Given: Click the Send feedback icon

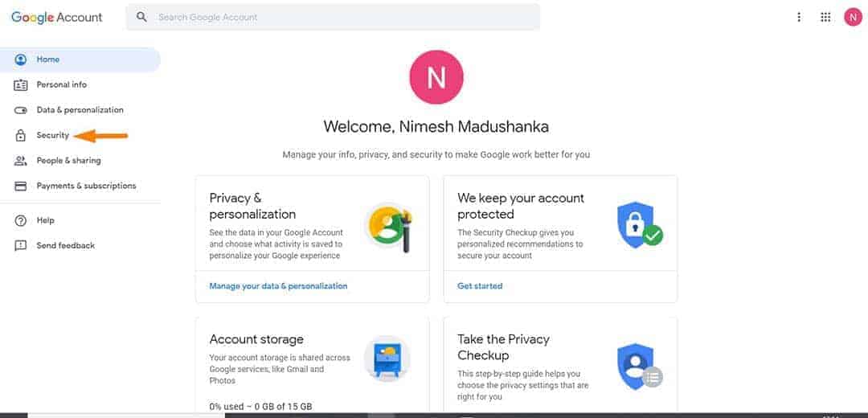Looking at the screenshot, I should [21, 245].
